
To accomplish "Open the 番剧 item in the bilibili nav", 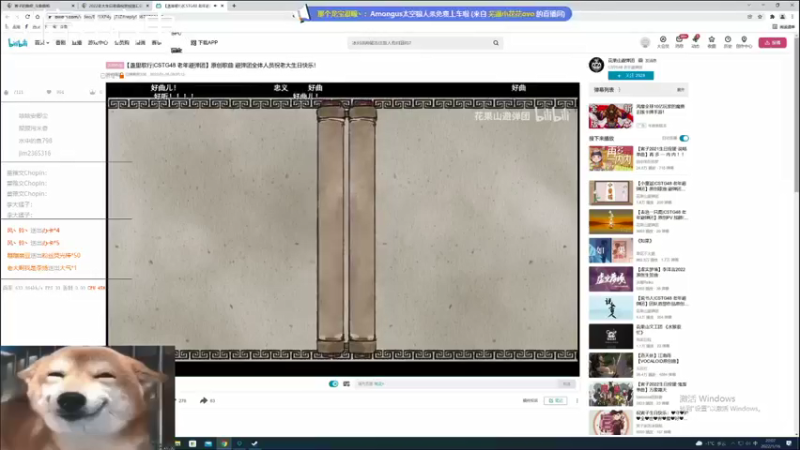I will click(61, 43).
